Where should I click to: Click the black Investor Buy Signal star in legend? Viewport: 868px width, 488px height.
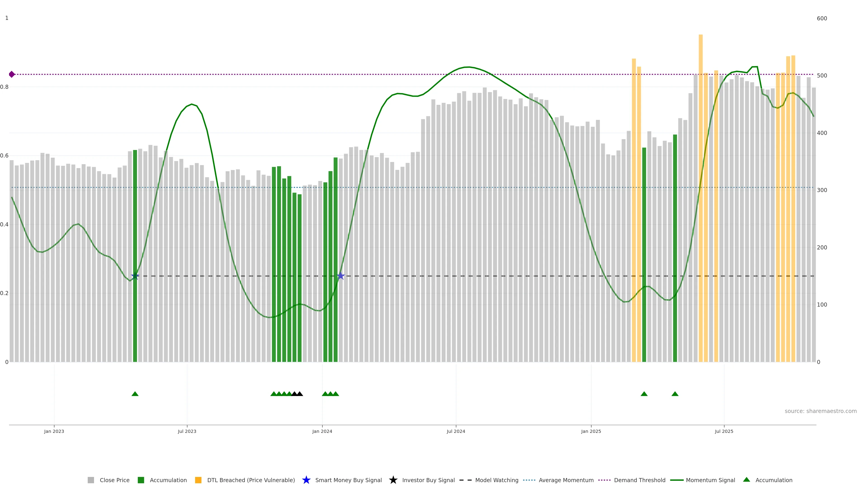pos(393,480)
